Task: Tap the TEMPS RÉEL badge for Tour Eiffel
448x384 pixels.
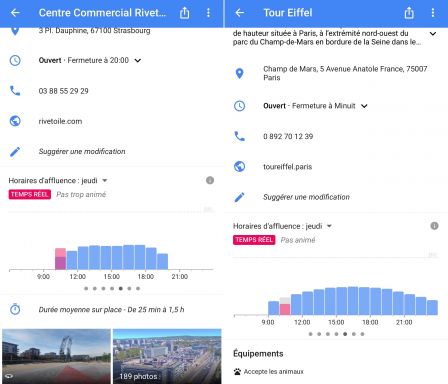Action: click(x=254, y=240)
